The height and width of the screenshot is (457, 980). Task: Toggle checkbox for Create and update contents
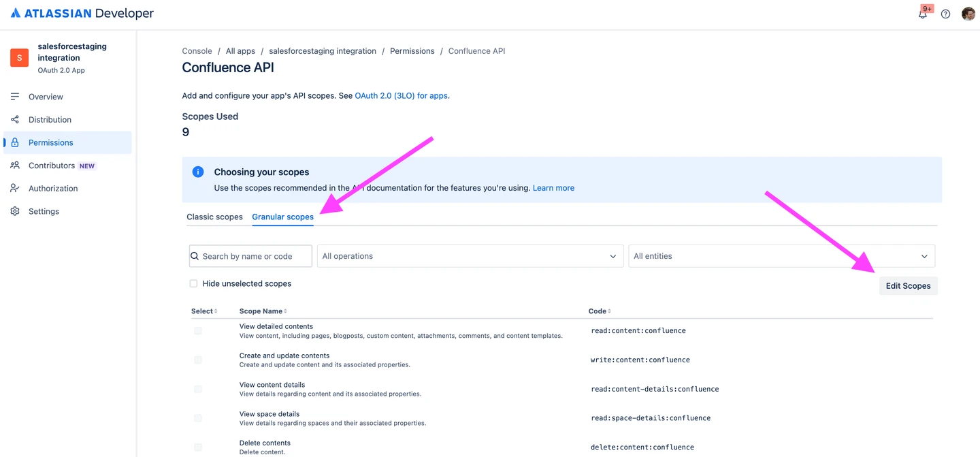point(198,360)
